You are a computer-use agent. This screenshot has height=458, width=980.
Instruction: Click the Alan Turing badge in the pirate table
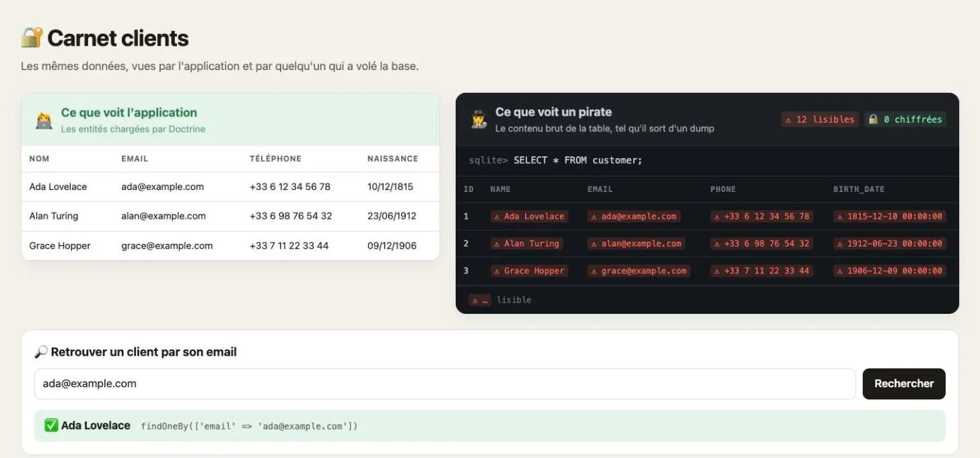tap(526, 243)
